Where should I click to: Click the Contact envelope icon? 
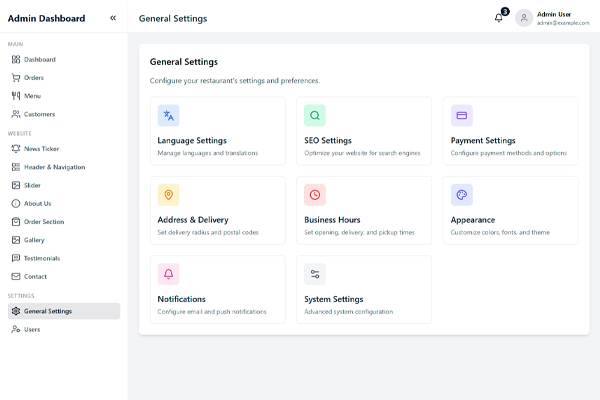click(16, 276)
